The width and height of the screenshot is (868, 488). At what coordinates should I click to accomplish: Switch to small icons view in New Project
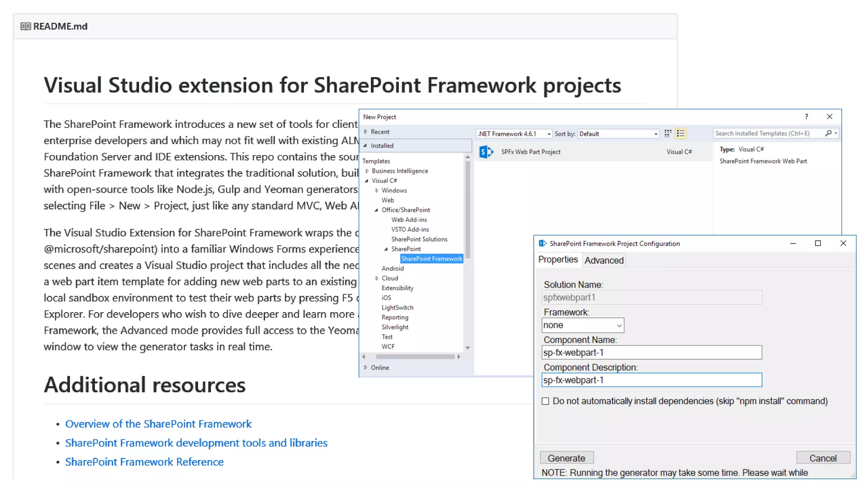pos(668,134)
